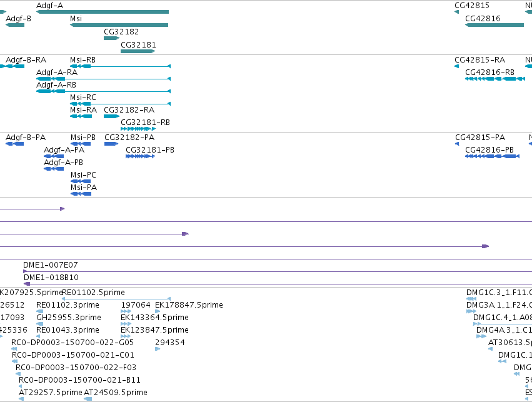The height and width of the screenshot is (402, 532).
Task: Open the Adgf-B-RA transcript label
Action: click(x=26, y=60)
